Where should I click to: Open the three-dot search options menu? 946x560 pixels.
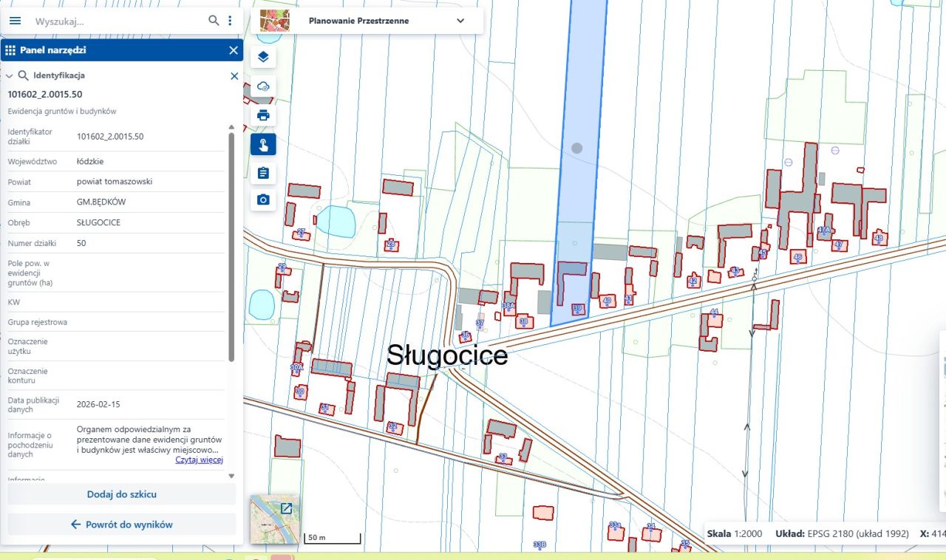230,21
